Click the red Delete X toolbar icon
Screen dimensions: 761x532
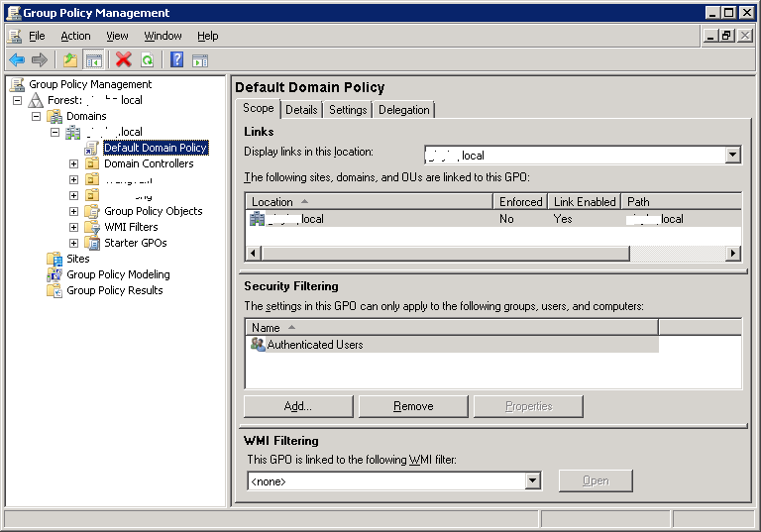(x=124, y=60)
